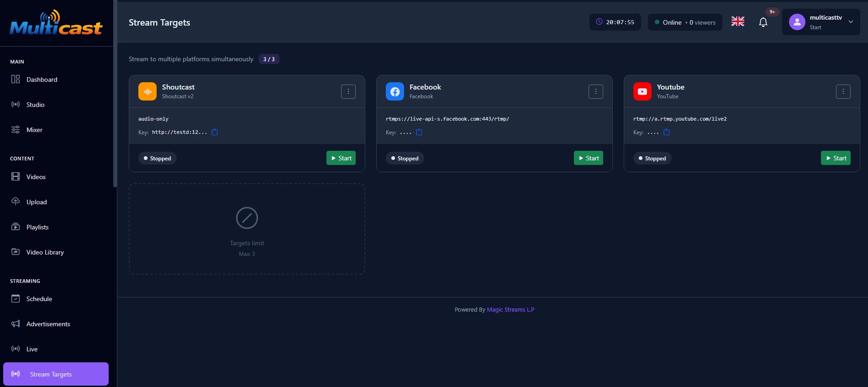Click the sidebar vertical scrollbar
The height and width of the screenshot is (387, 868).
tap(115, 94)
